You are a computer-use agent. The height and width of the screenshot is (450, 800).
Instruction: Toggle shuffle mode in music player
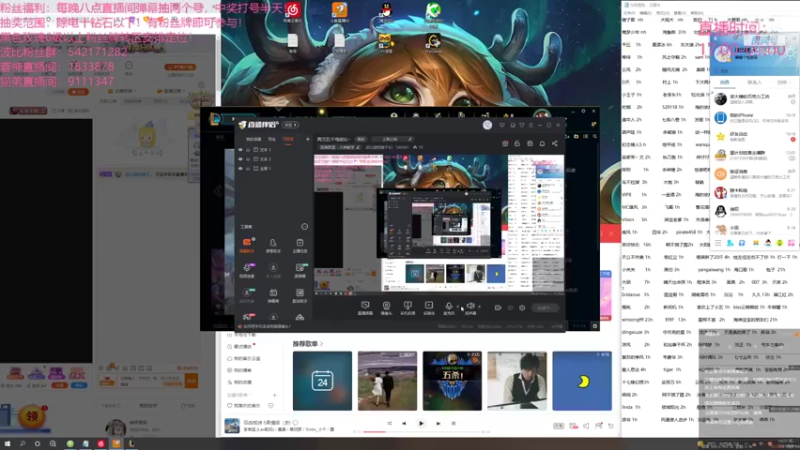(x=389, y=423)
